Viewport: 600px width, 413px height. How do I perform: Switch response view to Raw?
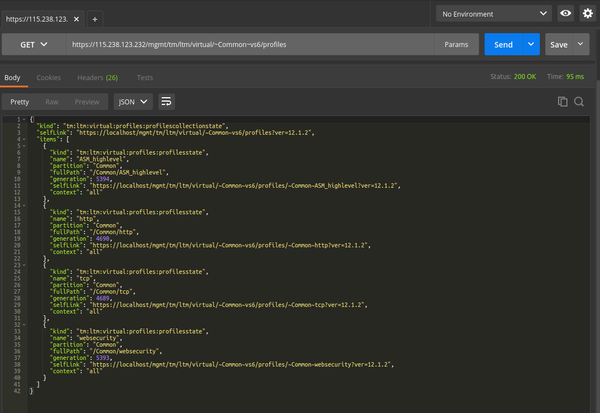[51, 101]
